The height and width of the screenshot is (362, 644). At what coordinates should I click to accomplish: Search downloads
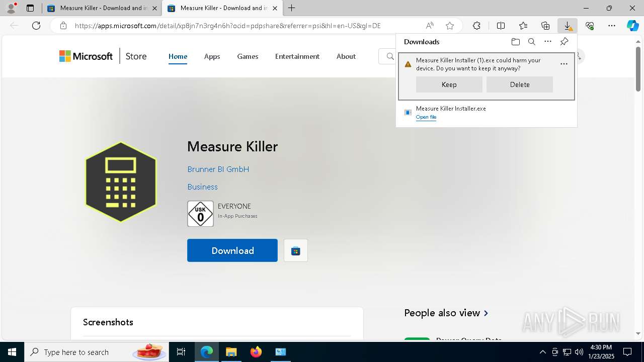click(x=531, y=42)
